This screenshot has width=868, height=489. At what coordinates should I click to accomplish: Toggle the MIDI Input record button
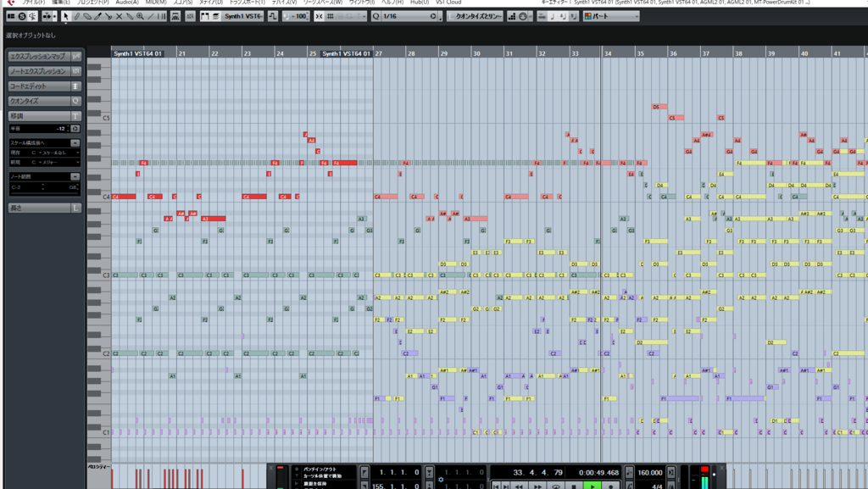point(522,17)
